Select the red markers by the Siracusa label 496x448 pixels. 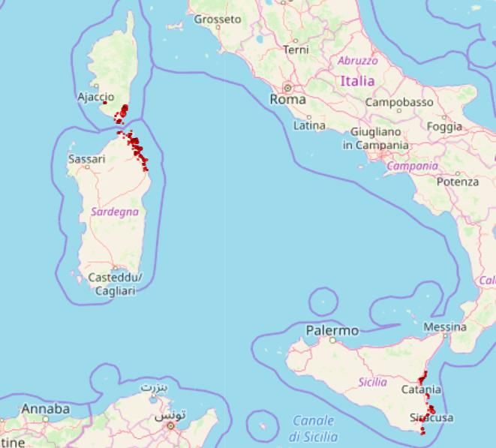point(426,414)
